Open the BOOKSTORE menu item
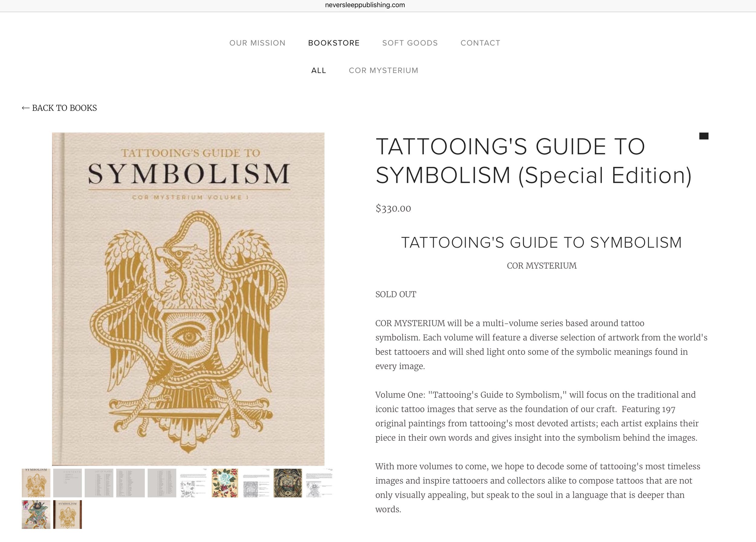Image resolution: width=756 pixels, height=542 pixels. [x=334, y=43]
